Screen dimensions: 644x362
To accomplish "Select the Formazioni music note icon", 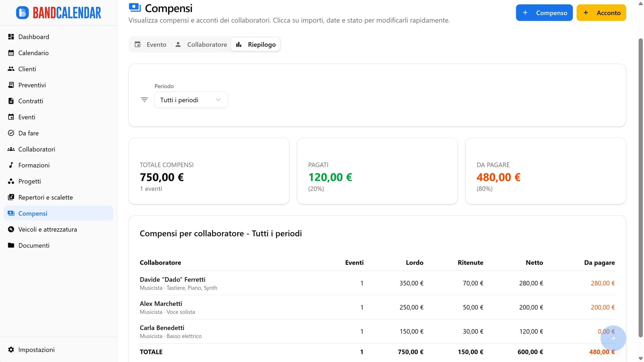I will pyautogui.click(x=11, y=165).
